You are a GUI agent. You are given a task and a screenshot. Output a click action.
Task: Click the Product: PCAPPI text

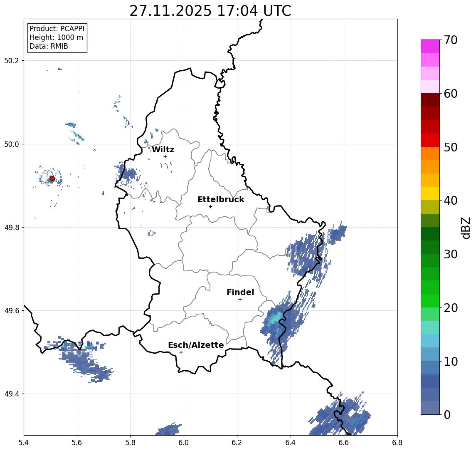[57, 29]
